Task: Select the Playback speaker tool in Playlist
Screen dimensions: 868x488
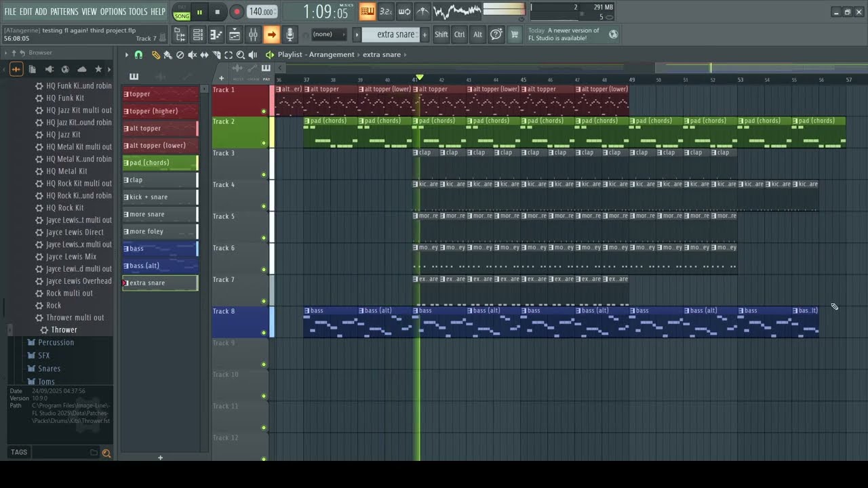Action: [253, 55]
